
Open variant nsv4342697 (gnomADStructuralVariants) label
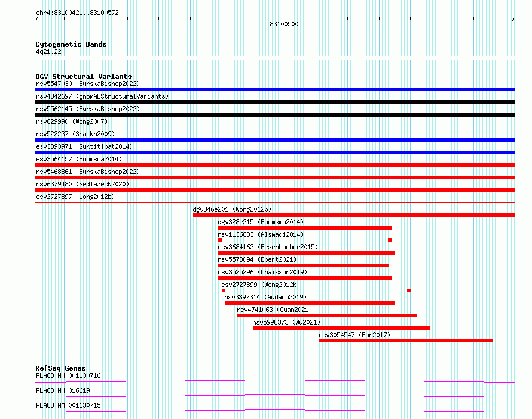pos(102,96)
